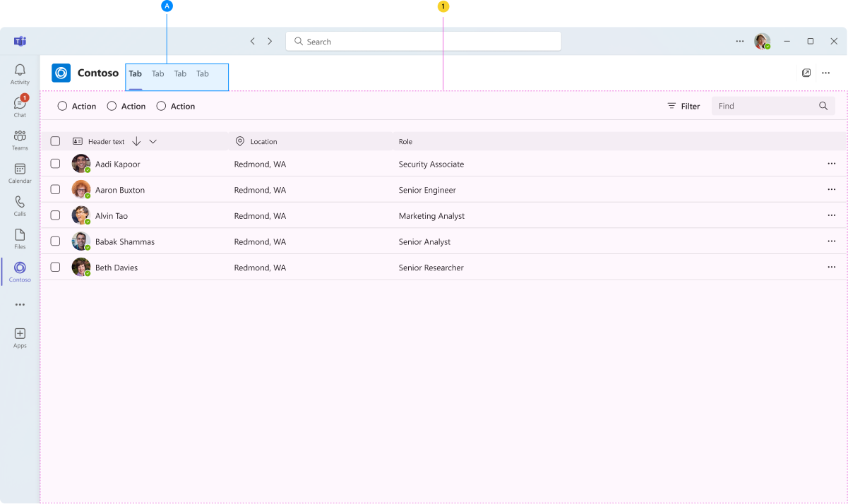
Task: Sort by Header text down arrow
Action: click(x=137, y=141)
